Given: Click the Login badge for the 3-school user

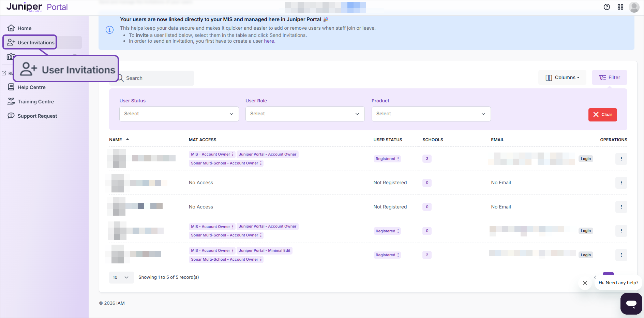Looking at the screenshot, I should click(x=586, y=159).
